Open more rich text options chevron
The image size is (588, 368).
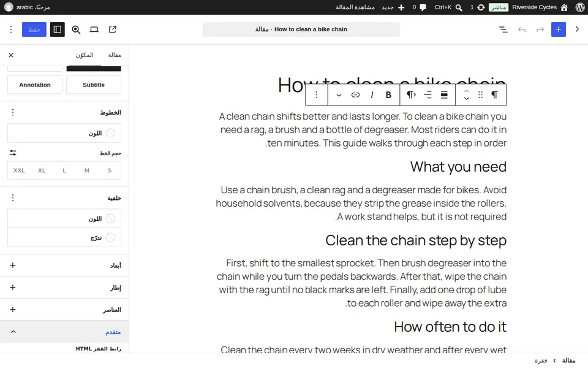pyautogui.click(x=339, y=94)
